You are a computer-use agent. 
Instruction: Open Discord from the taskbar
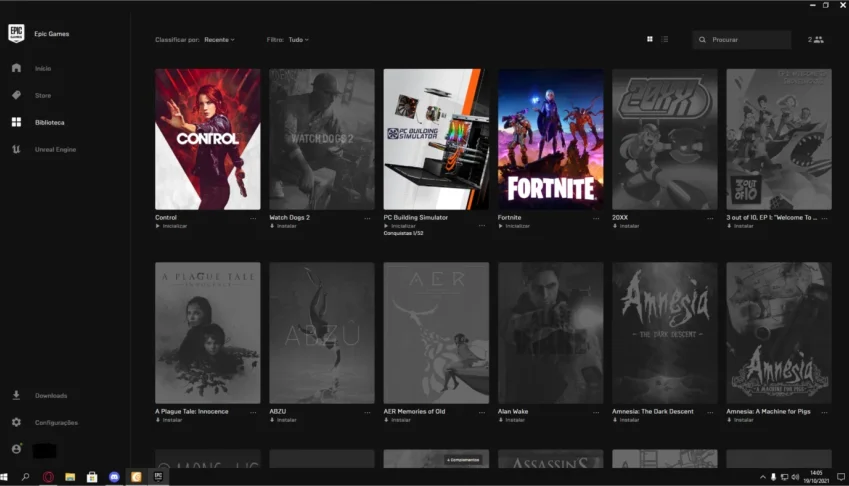tap(114, 477)
